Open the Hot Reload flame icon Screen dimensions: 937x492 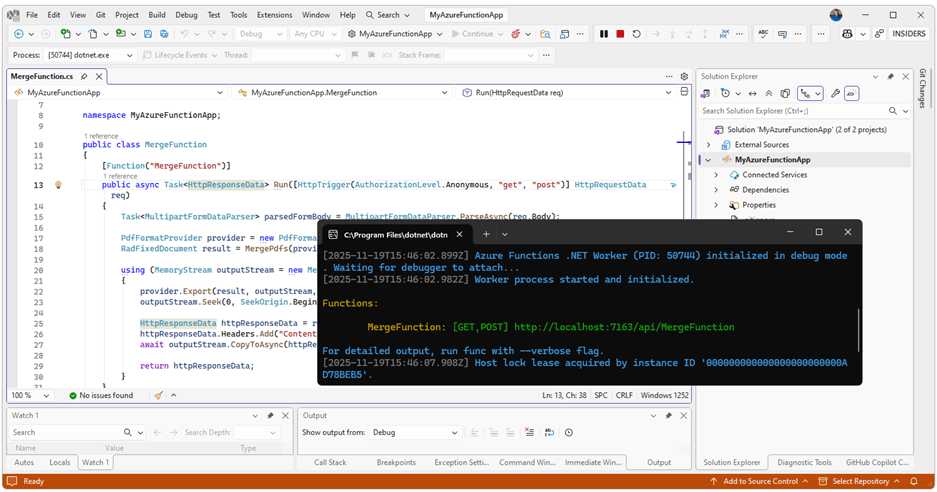tap(516, 34)
